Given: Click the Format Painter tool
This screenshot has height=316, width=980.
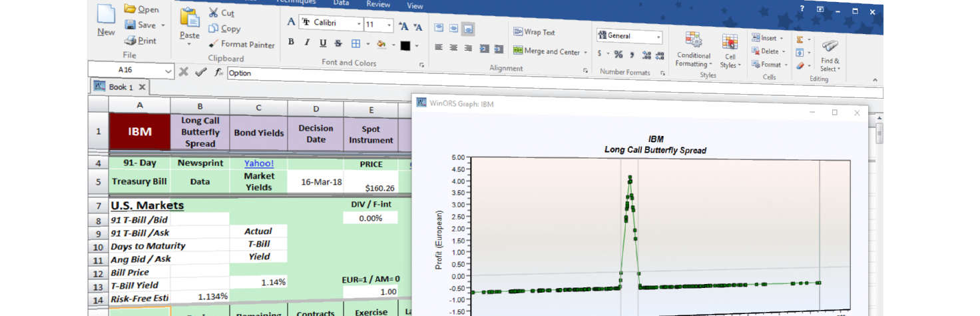Looking at the screenshot, I should click(241, 45).
